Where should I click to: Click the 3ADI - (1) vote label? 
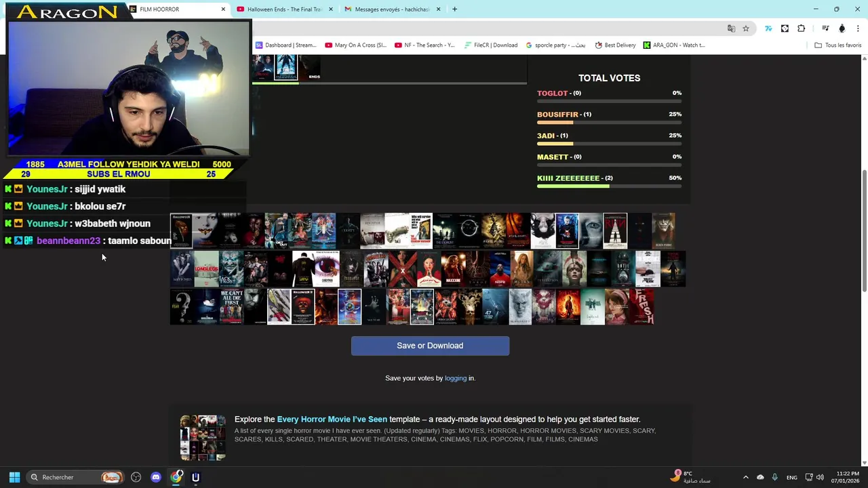tap(552, 136)
